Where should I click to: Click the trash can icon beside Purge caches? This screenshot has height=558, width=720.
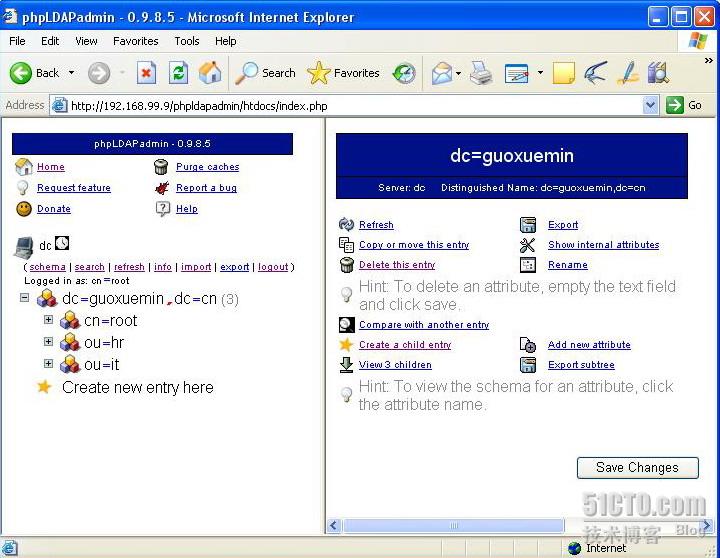tap(161, 167)
